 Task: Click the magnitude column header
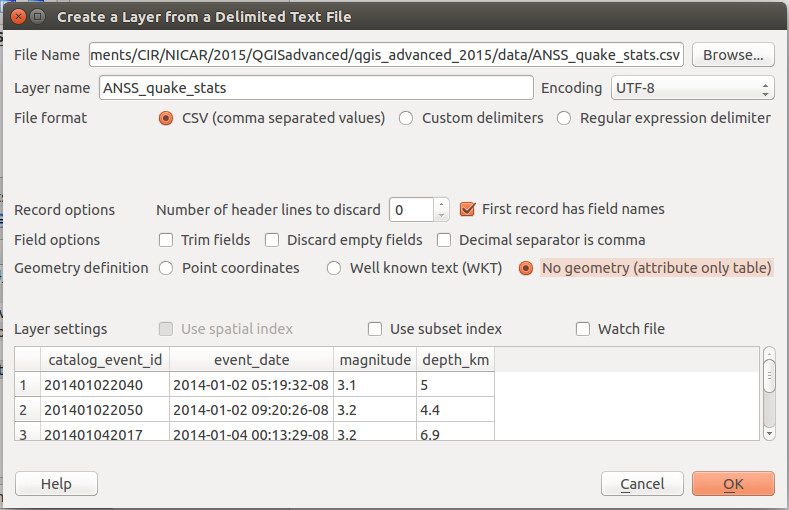(375, 360)
